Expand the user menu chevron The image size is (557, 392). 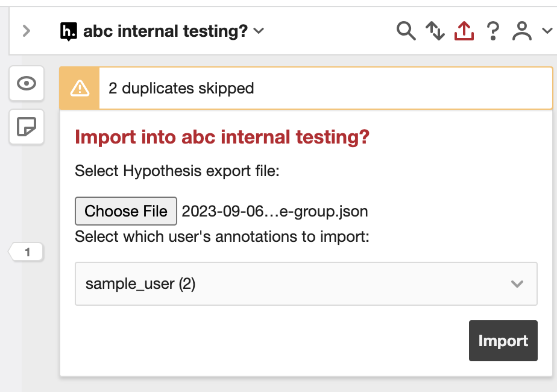[x=547, y=31]
